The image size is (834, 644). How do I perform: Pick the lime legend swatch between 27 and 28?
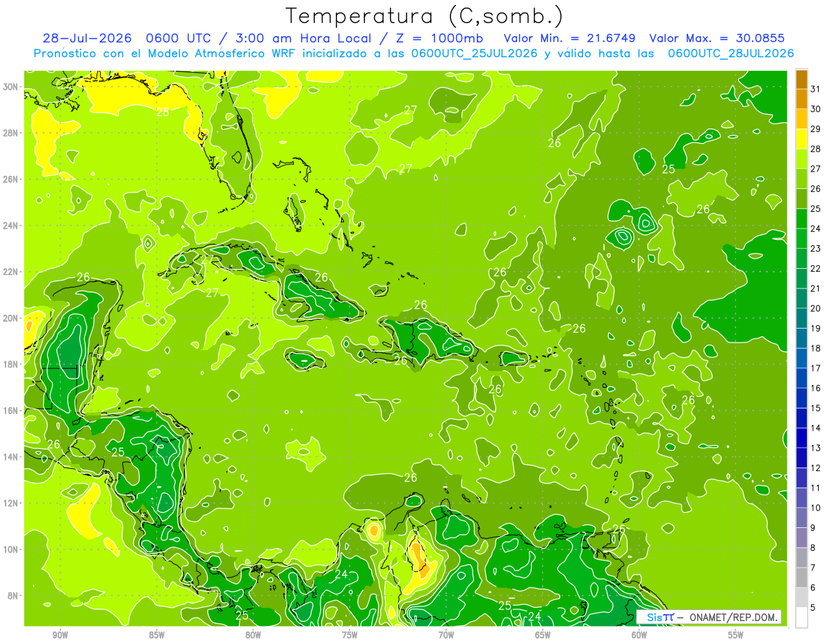(x=801, y=159)
